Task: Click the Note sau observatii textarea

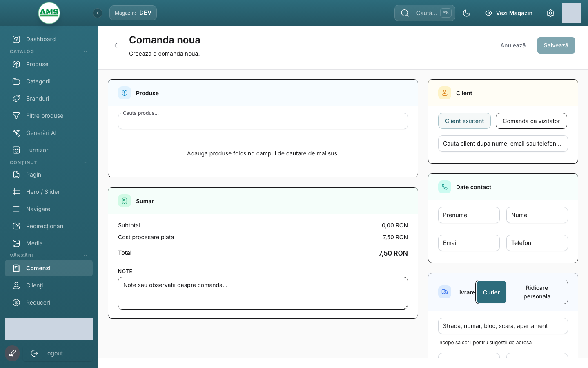Action: coord(263,293)
